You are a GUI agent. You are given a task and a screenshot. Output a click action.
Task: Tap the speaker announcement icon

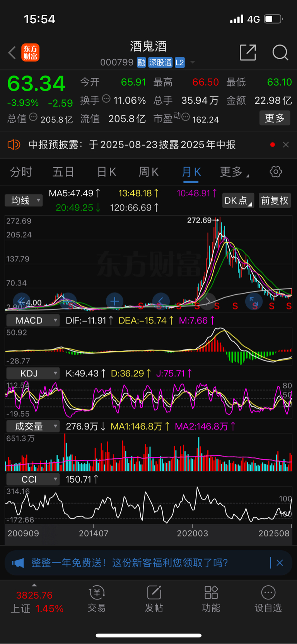(x=14, y=145)
